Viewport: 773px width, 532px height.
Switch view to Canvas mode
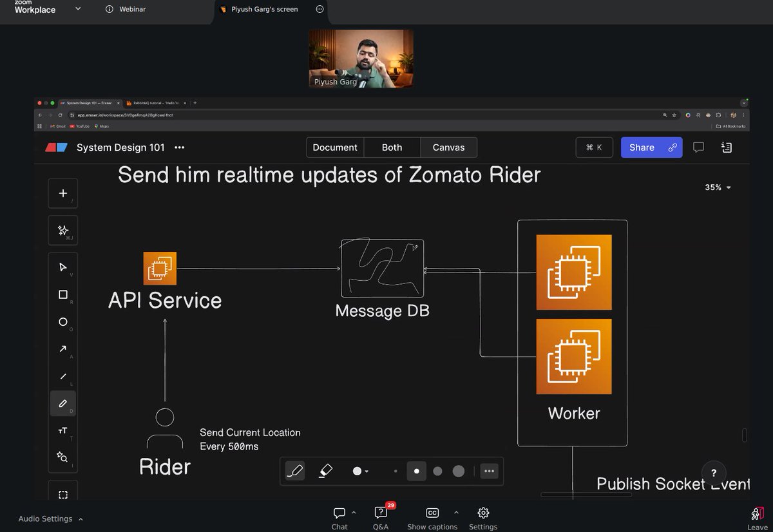point(448,147)
